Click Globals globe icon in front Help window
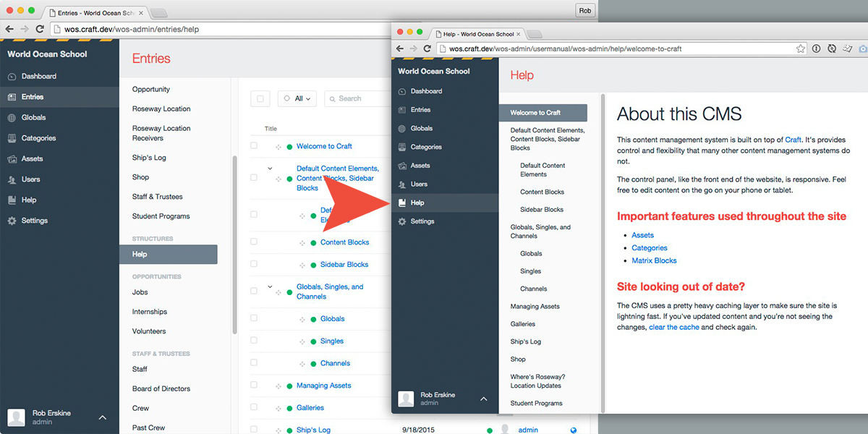Image resolution: width=868 pixels, height=434 pixels. coord(402,129)
